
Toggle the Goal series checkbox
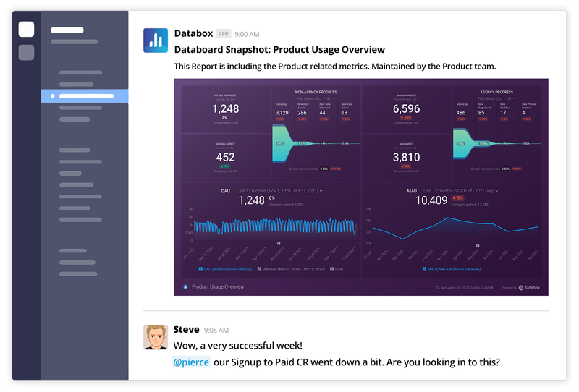point(332,269)
